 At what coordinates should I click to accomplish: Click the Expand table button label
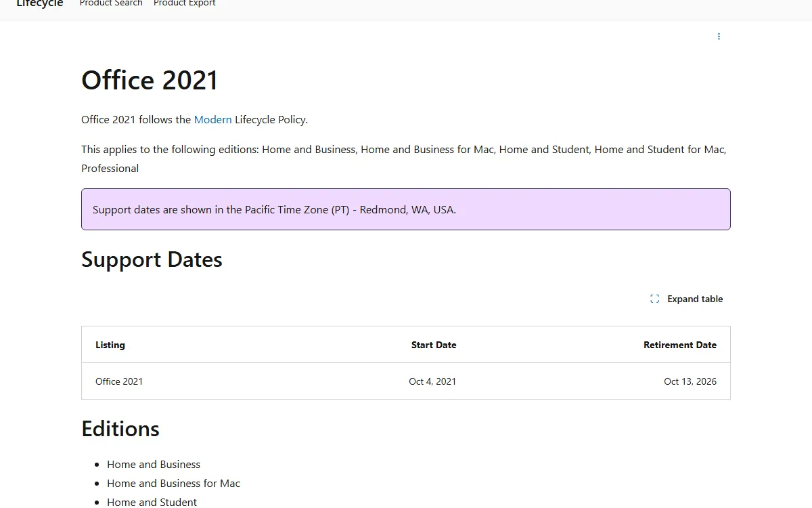tap(695, 299)
